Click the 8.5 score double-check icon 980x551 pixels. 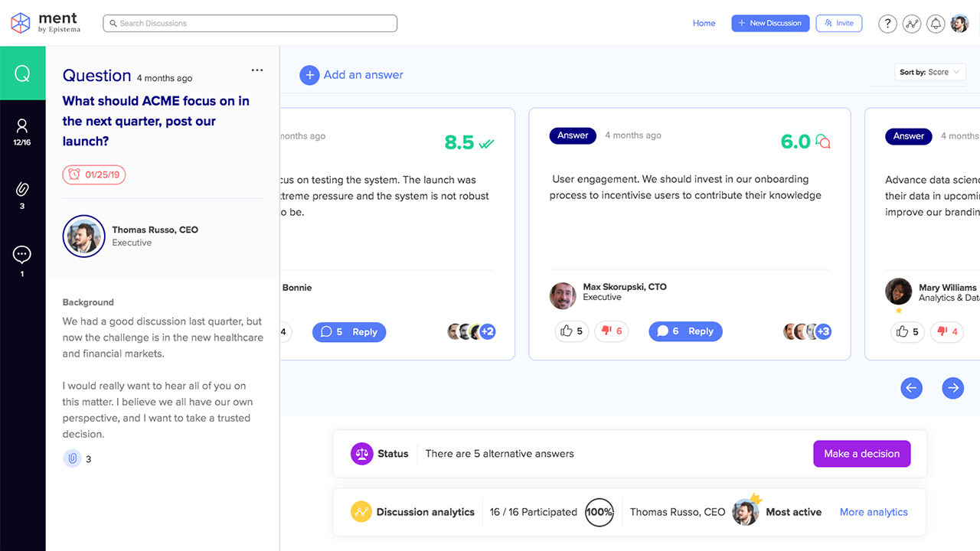[486, 143]
